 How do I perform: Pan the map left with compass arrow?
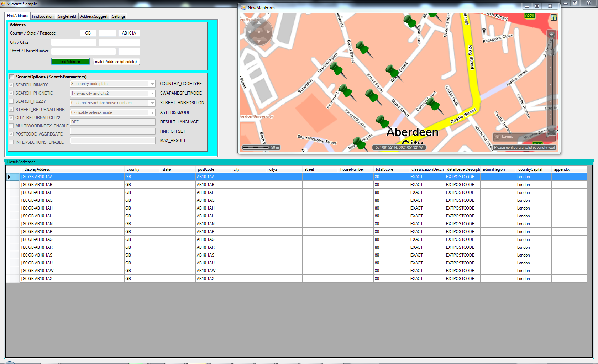point(249,32)
